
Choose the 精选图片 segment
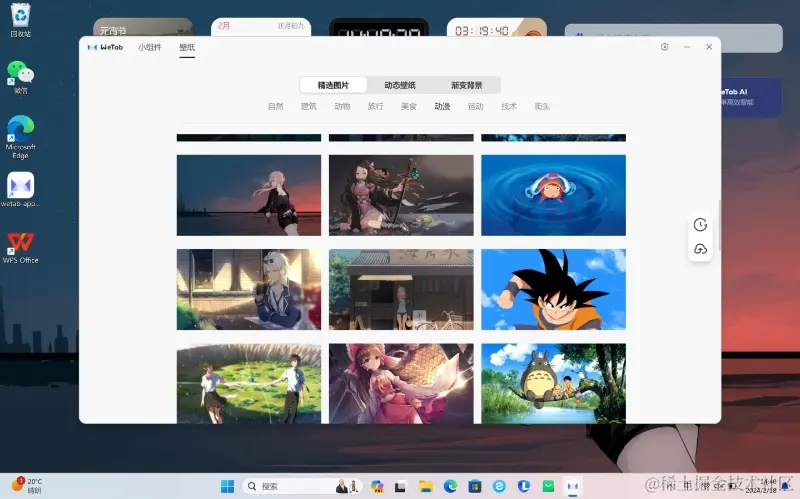[x=333, y=85]
